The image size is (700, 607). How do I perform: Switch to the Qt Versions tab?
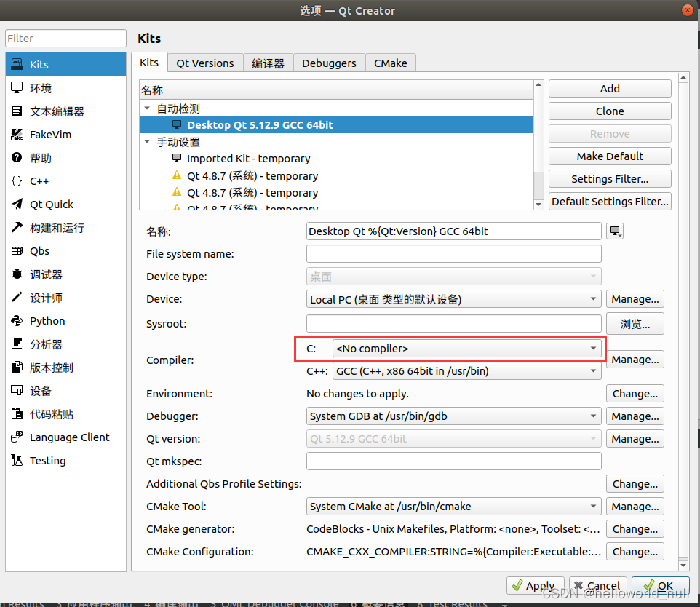click(205, 63)
